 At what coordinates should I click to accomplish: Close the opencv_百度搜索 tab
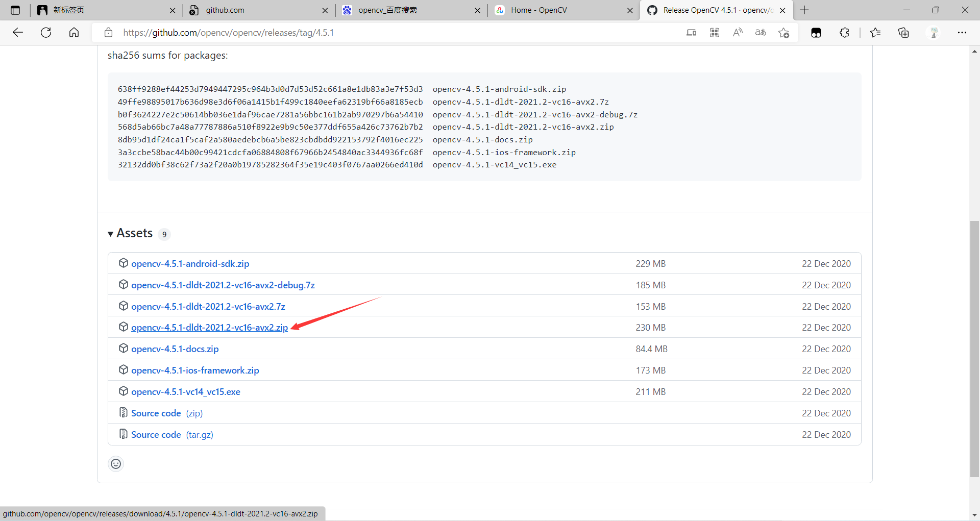(x=477, y=10)
